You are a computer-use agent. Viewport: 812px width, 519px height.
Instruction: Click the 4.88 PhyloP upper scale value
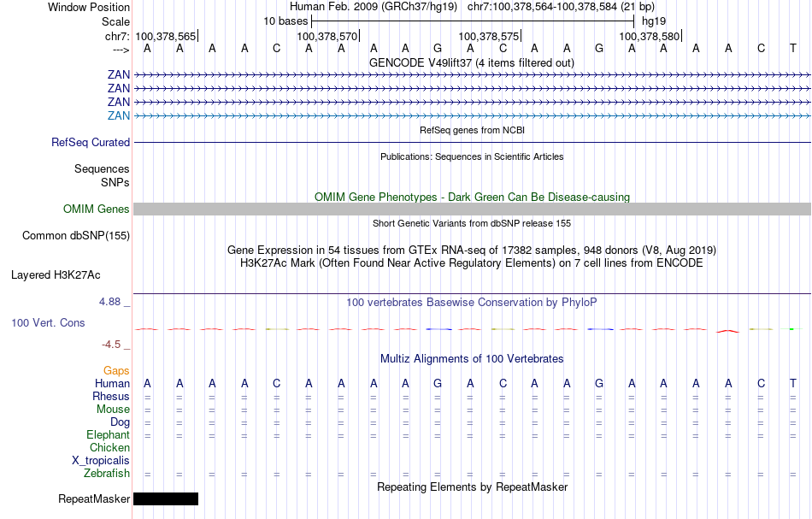click(x=109, y=302)
